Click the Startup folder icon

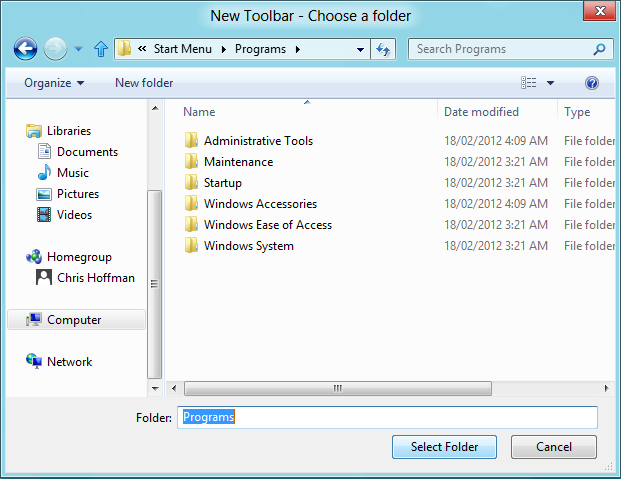(191, 182)
